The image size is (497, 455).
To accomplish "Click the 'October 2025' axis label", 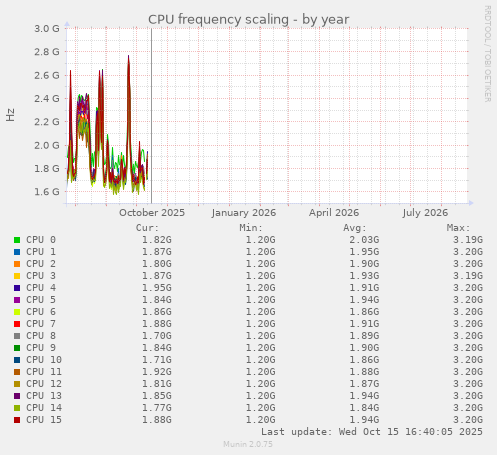I will click(152, 213).
